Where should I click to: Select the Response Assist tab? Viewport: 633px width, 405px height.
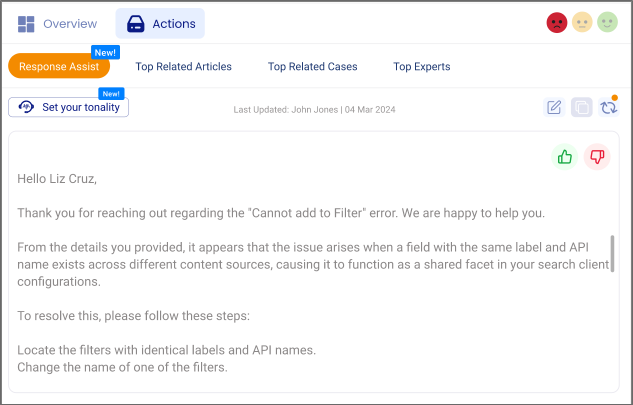[x=59, y=67]
